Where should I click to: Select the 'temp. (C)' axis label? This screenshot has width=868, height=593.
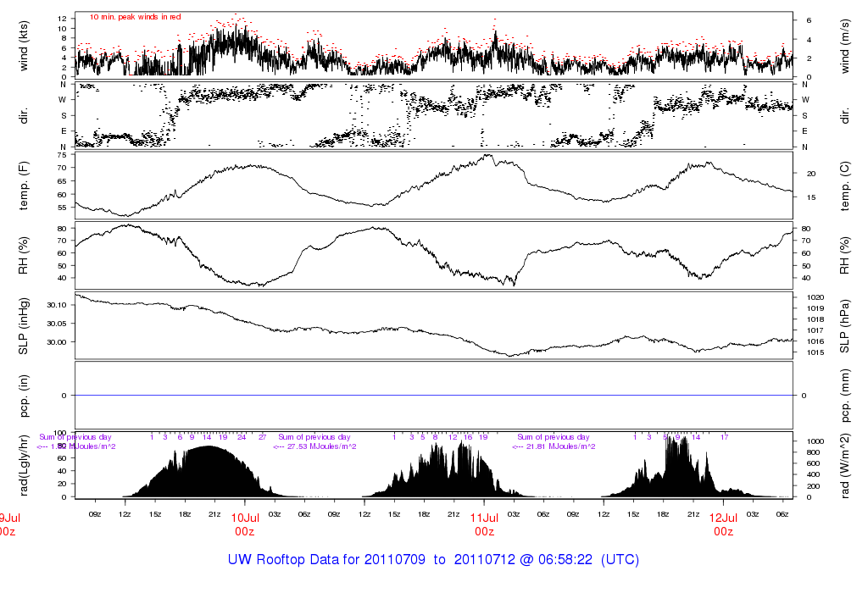click(845, 186)
